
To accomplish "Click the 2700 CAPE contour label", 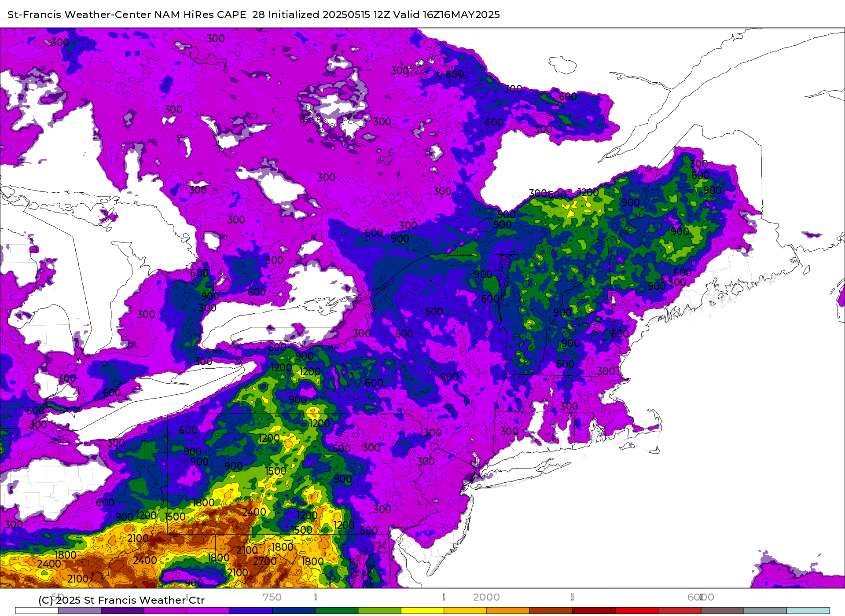I will coord(265,561).
